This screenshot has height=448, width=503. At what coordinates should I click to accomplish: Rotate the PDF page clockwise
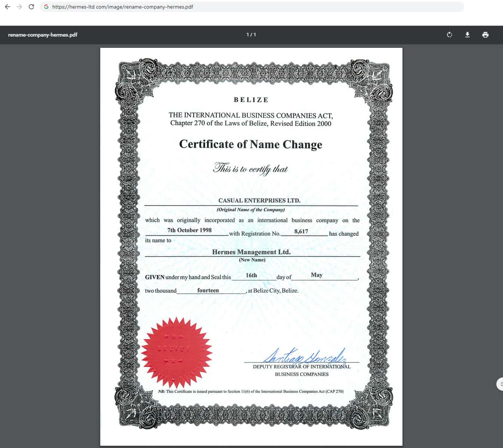[450, 35]
